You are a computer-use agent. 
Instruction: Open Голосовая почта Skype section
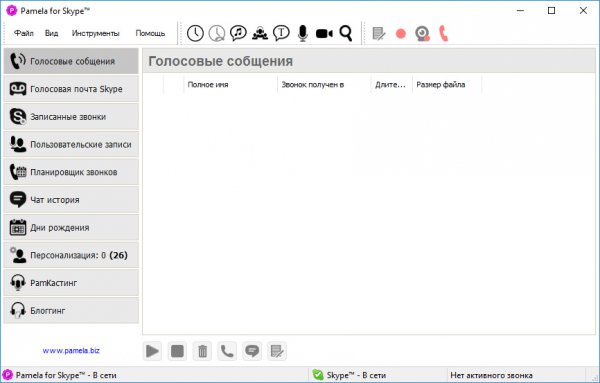[71, 89]
